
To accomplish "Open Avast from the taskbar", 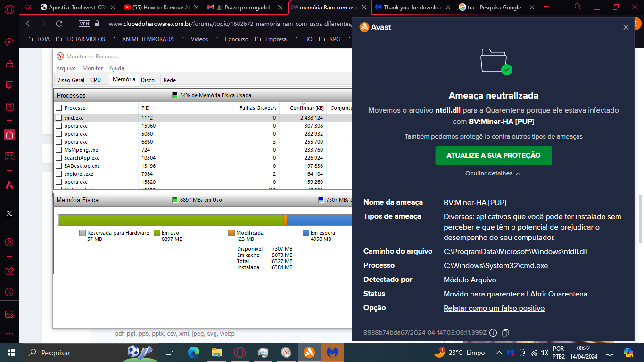I will point(309,353).
